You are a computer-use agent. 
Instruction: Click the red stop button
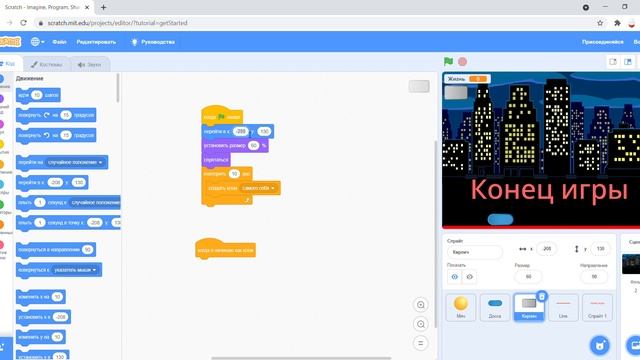pos(462,62)
